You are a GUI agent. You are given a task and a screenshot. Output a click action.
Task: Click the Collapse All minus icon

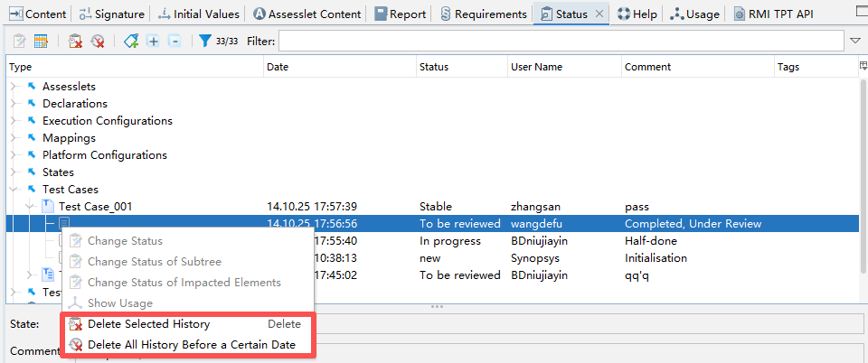(x=175, y=42)
